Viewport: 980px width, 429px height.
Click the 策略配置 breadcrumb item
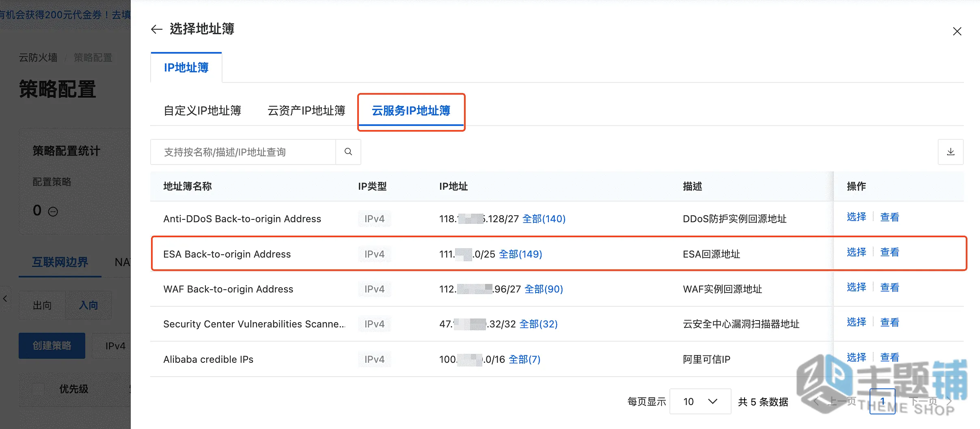[x=93, y=58]
